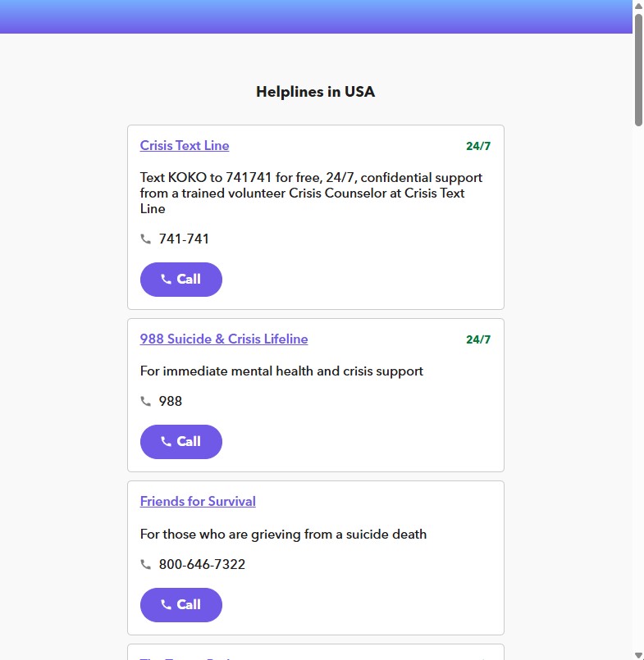The image size is (644, 660).
Task: Call Friends for Survival helpline
Action: [181, 605]
